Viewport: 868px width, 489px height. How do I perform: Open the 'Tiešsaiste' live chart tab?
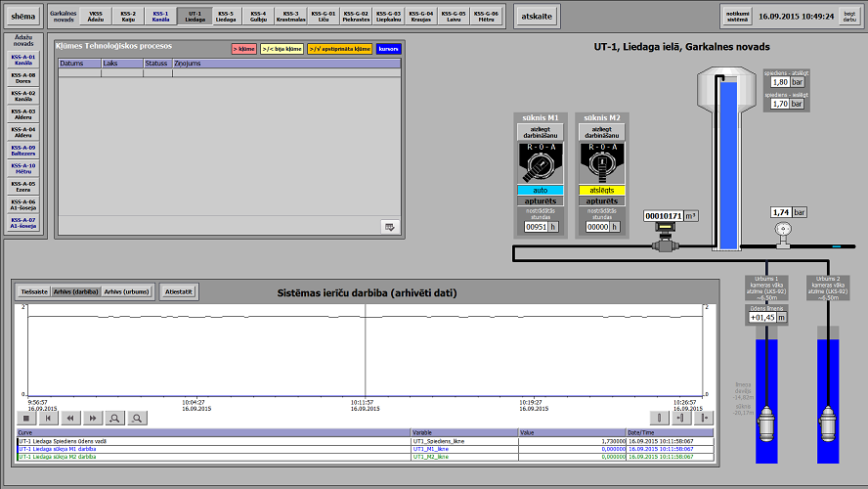pos(34,291)
